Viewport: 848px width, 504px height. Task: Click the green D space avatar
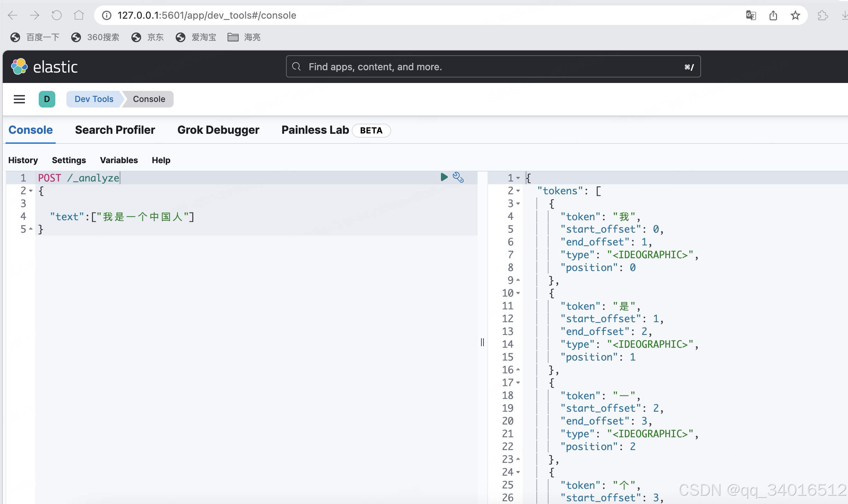(47, 99)
